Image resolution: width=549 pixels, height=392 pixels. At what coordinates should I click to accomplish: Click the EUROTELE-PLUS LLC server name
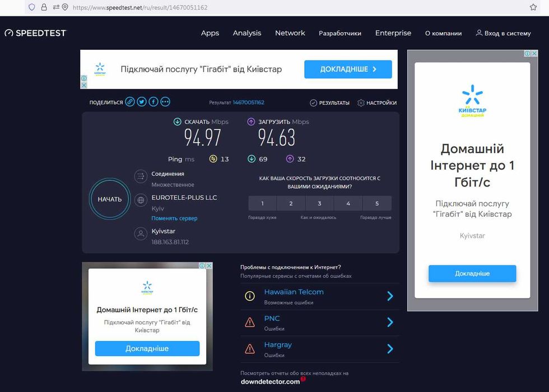click(x=184, y=197)
